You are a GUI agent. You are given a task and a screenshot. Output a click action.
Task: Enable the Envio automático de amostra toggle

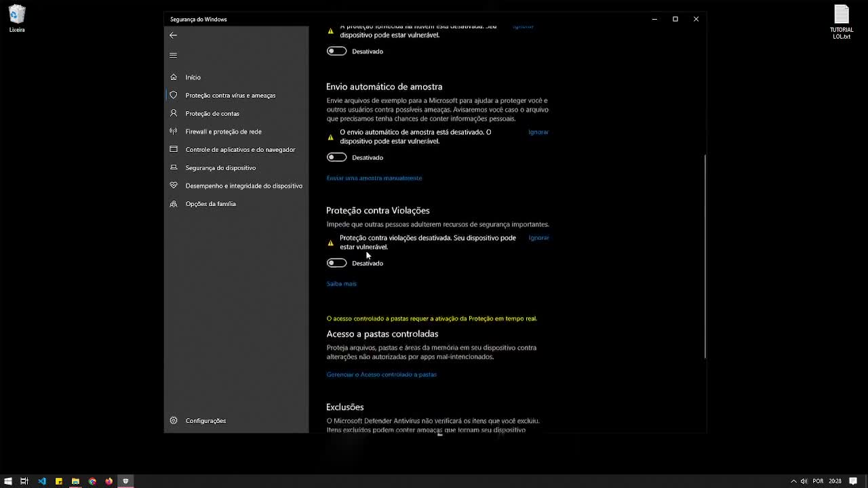coord(336,157)
